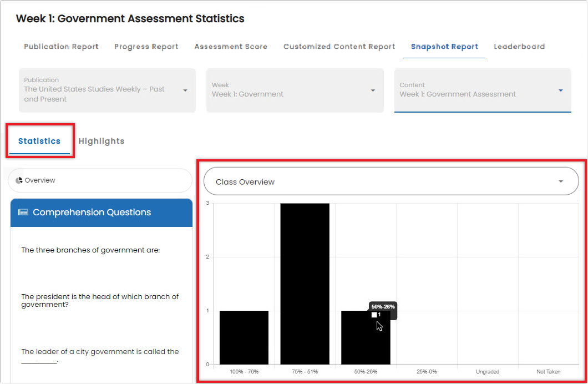
Task: Select the Assessment Score tab
Action: (x=231, y=47)
